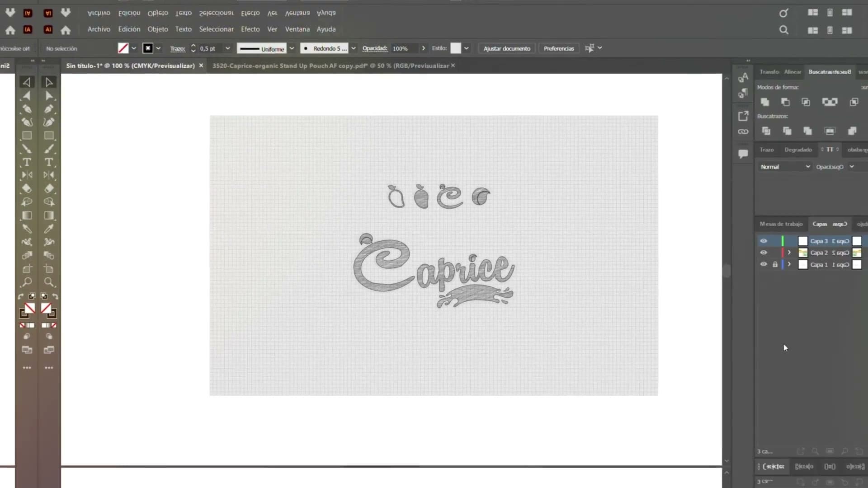The height and width of the screenshot is (488, 868).
Task: Open the Paragraph panel from the dock
Action: click(x=743, y=94)
